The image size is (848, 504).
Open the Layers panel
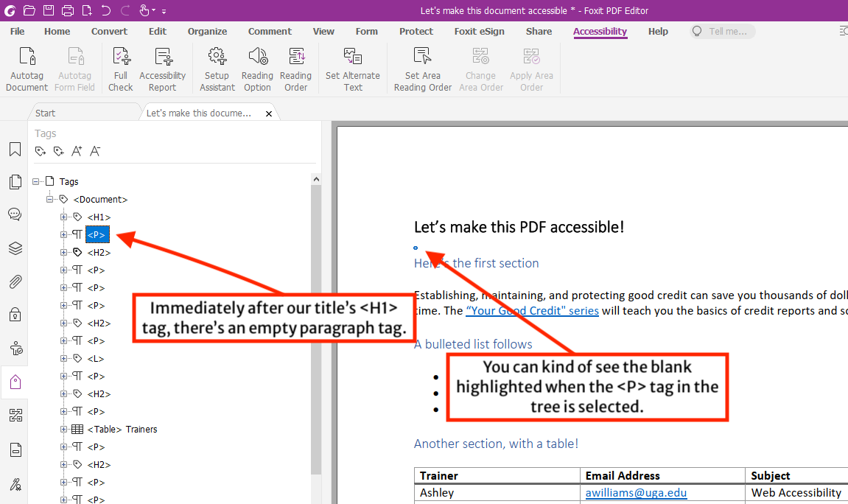click(15, 248)
